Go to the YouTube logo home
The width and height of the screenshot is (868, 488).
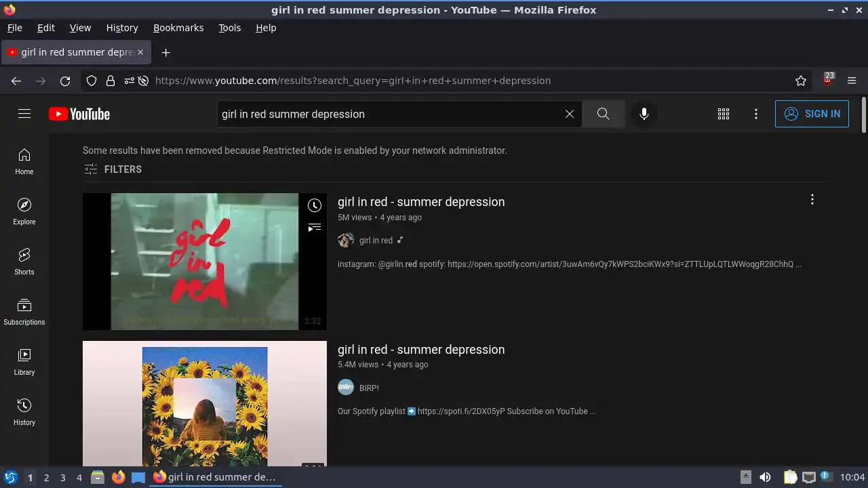pyautogui.click(x=79, y=114)
